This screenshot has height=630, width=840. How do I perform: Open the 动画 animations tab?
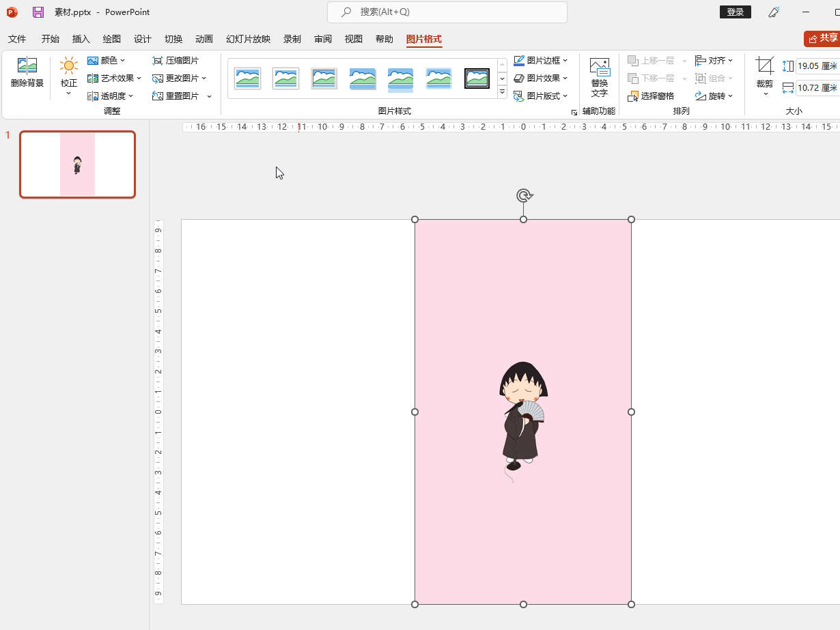click(x=204, y=39)
